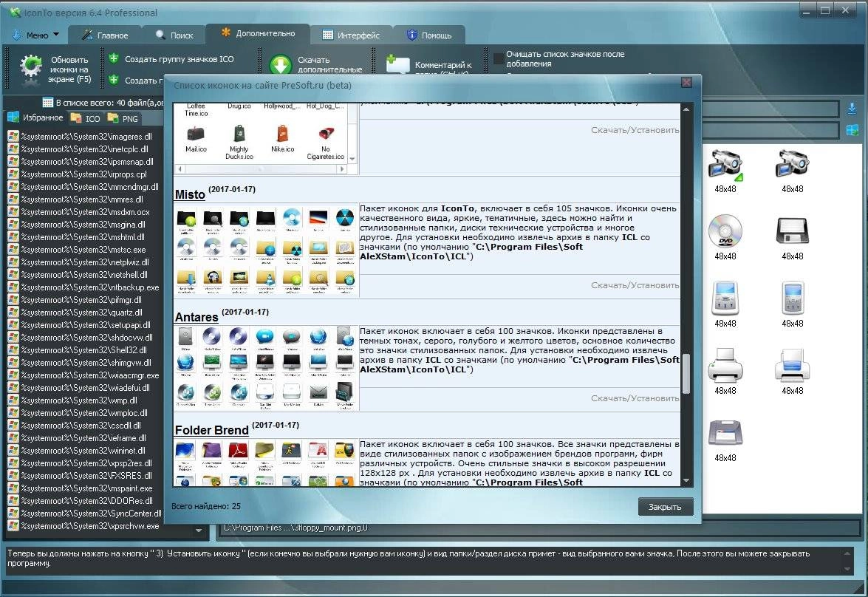Select the printer icon with blue tray

point(792,366)
